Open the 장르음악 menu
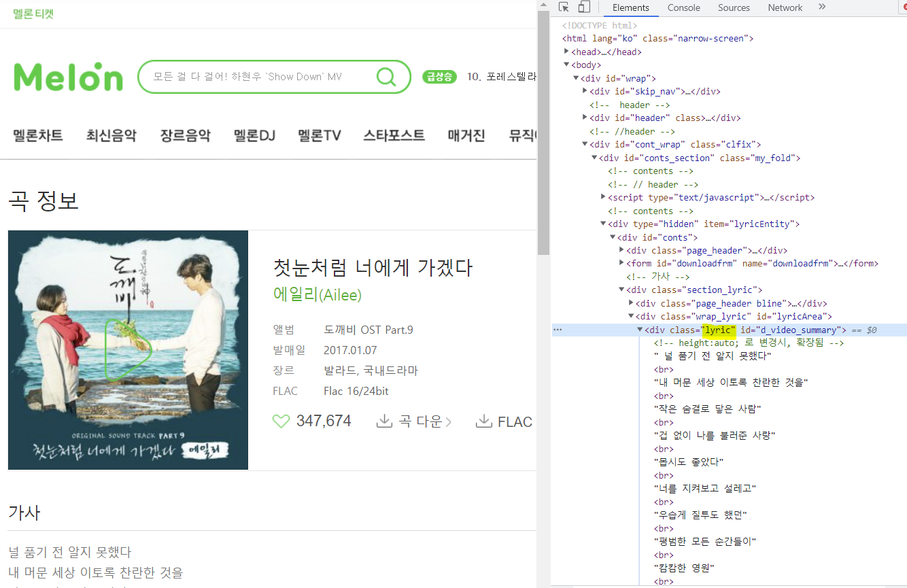The width and height of the screenshot is (907, 588). pyautogui.click(x=186, y=135)
